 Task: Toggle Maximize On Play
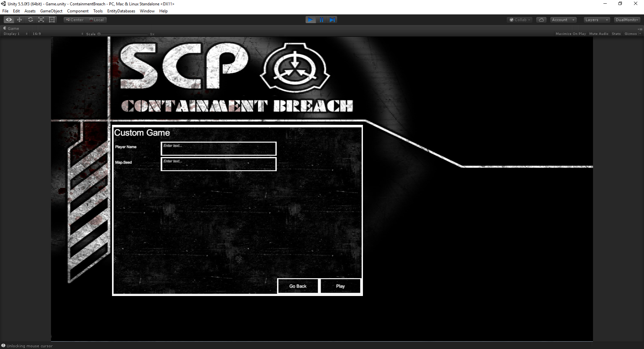571,34
